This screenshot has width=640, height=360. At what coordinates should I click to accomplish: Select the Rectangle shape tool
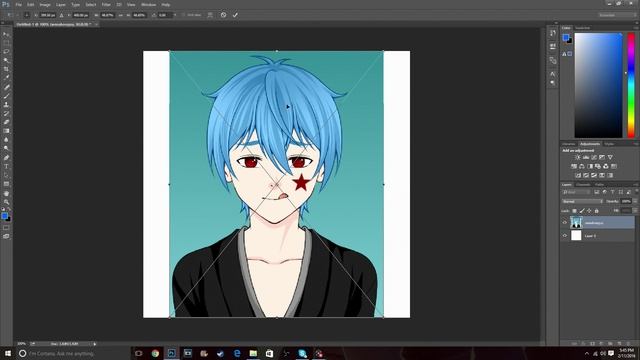click(6, 184)
